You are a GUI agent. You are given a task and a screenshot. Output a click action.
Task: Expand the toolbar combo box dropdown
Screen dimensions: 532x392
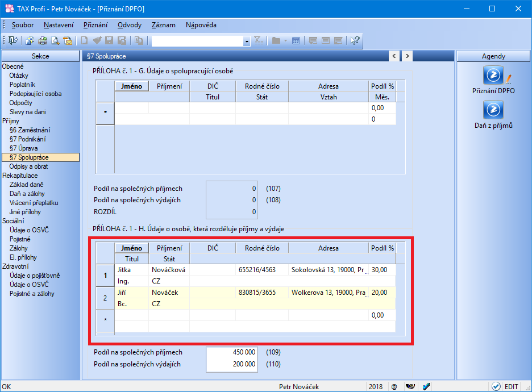(x=247, y=41)
